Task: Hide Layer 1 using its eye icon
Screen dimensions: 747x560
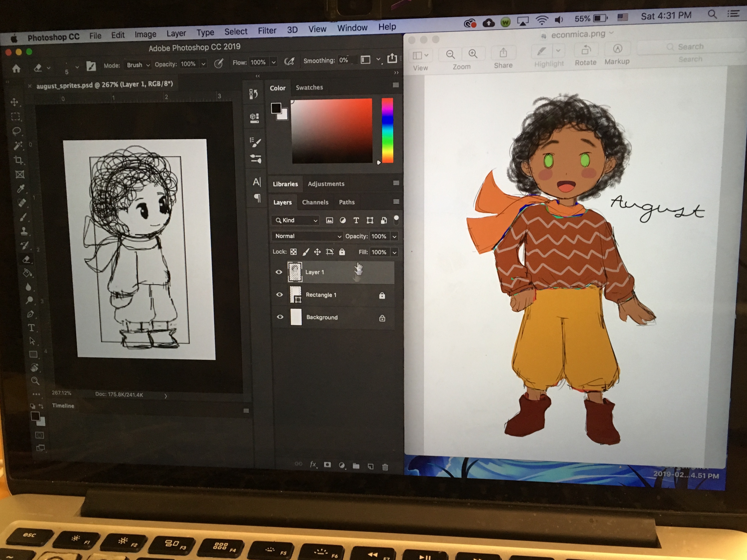Action: (x=279, y=272)
